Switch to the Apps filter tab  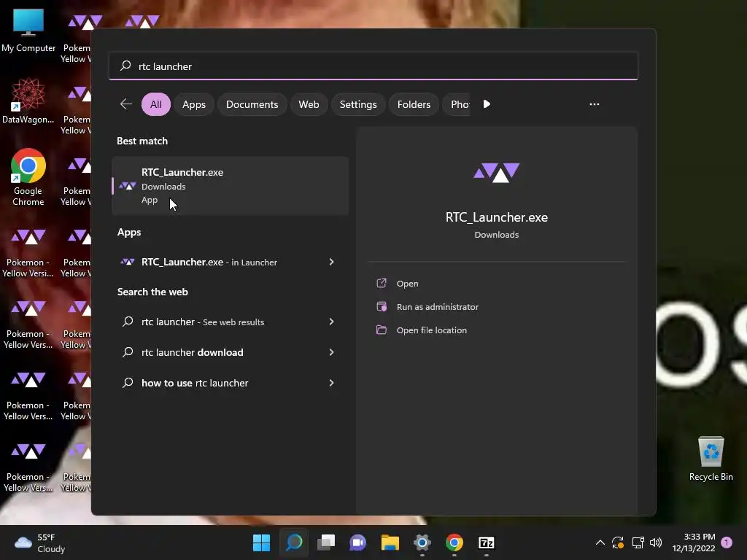[x=194, y=104]
